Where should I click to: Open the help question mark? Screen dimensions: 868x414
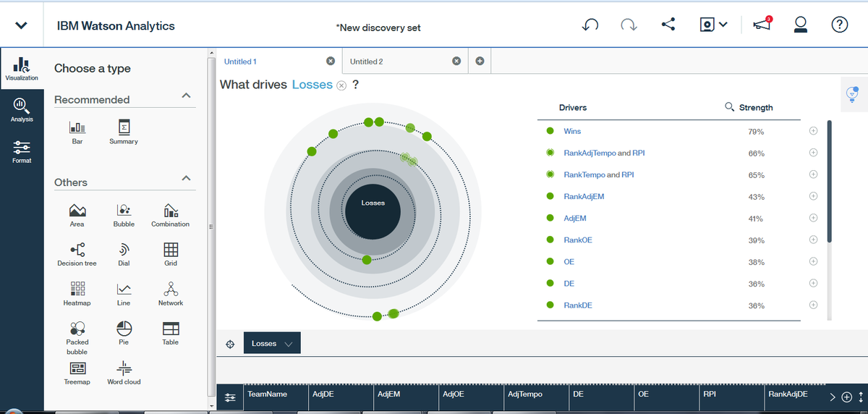pos(839,25)
